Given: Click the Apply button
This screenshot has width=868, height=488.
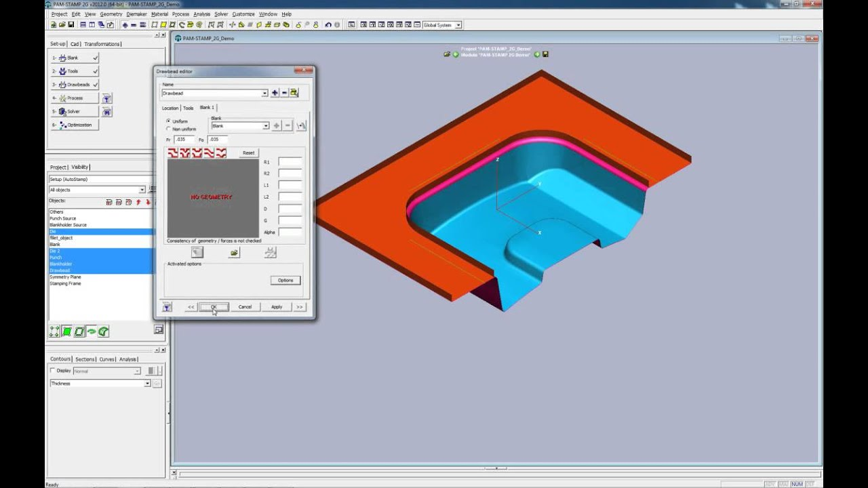Looking at the screenshot, I should [x=277, y=307].
